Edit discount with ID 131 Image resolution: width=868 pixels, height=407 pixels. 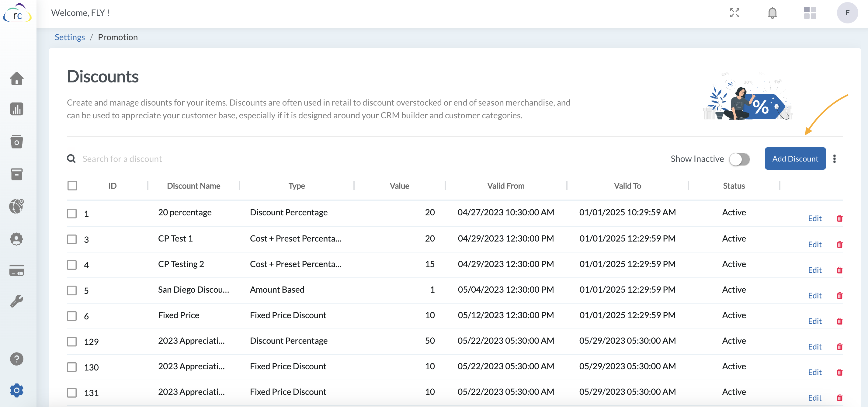(814, 398)
